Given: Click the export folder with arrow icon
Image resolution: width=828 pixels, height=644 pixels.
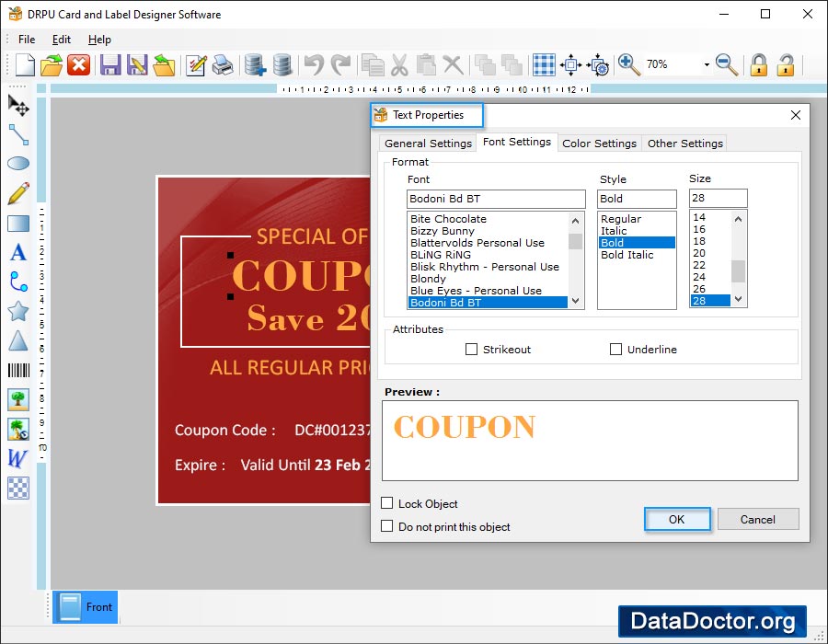Looking at the screenshot, I should (x=164, y=65).
